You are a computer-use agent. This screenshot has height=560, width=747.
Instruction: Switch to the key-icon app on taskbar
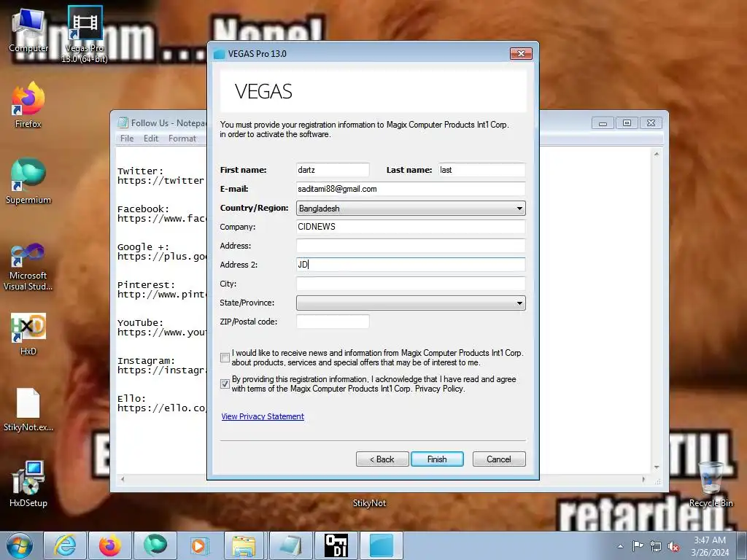tap(336, 545)
